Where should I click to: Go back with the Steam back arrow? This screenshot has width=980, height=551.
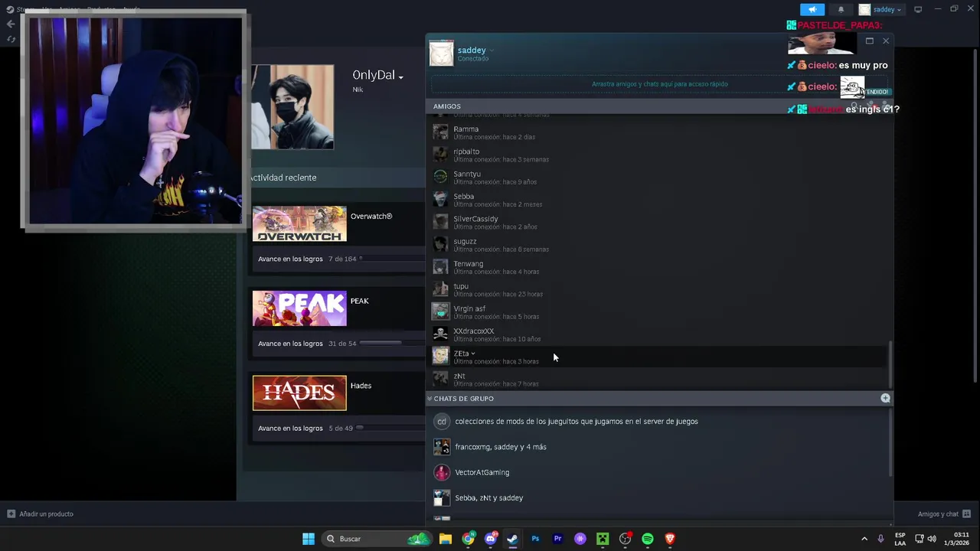coord(11,24)
